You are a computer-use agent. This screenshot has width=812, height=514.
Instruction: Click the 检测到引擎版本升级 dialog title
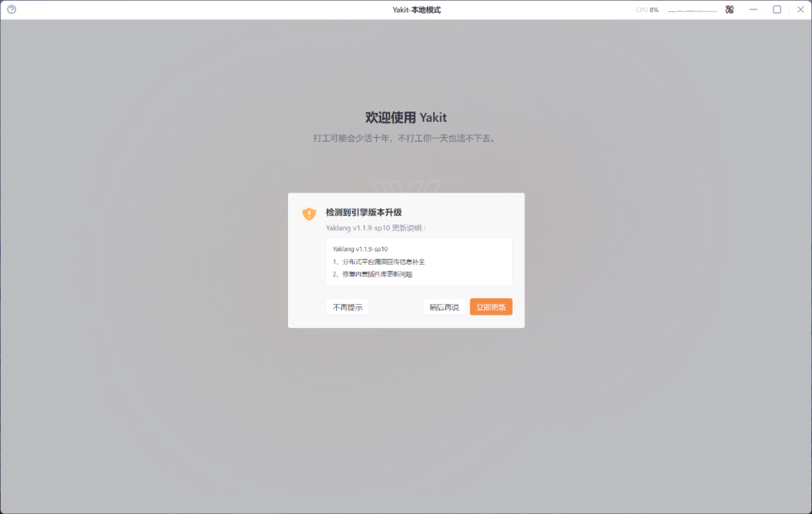point(364,212)
